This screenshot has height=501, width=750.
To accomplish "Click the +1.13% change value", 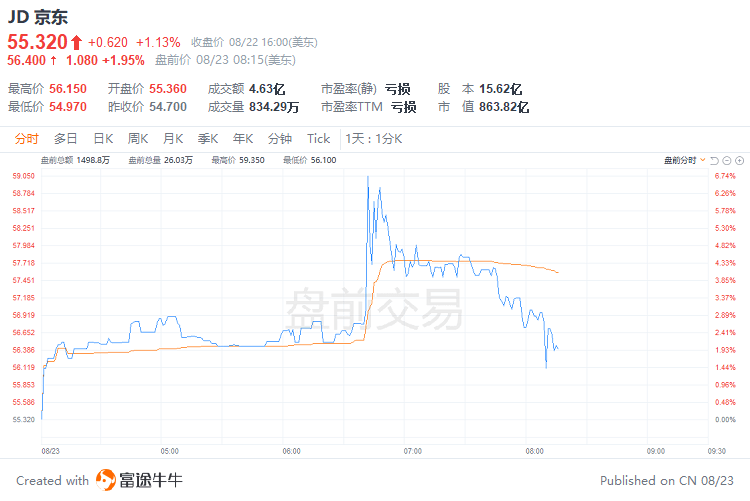I will (158, 43).
